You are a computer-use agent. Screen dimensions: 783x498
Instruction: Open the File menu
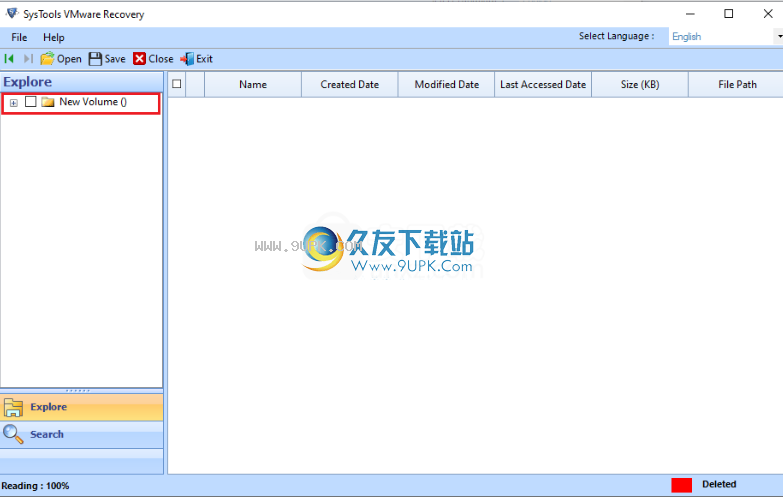(x=19, y=37)
